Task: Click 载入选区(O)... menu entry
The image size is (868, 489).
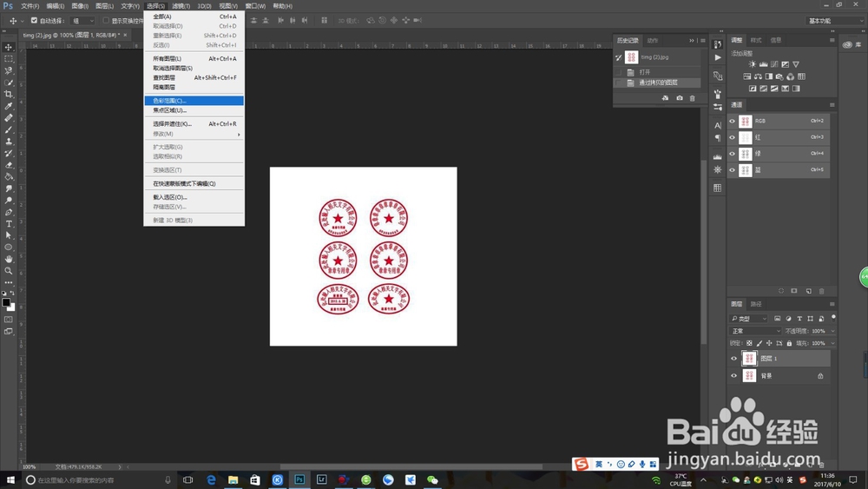Action: (194, 197)
